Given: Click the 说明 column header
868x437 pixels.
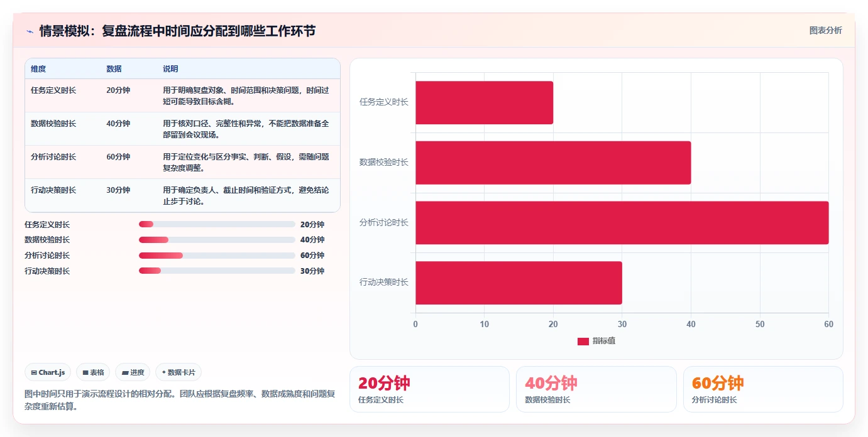Looking at the screenshot, I should click(x=170, y=69).
